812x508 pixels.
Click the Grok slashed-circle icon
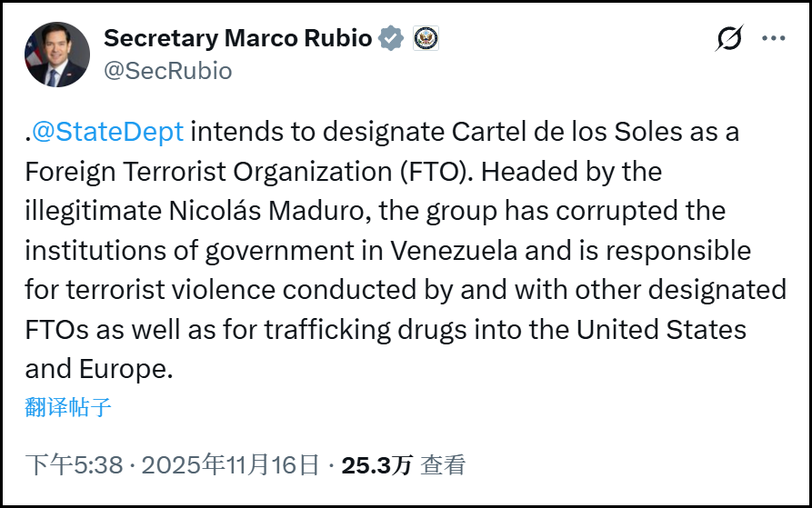tap(729, 38)
